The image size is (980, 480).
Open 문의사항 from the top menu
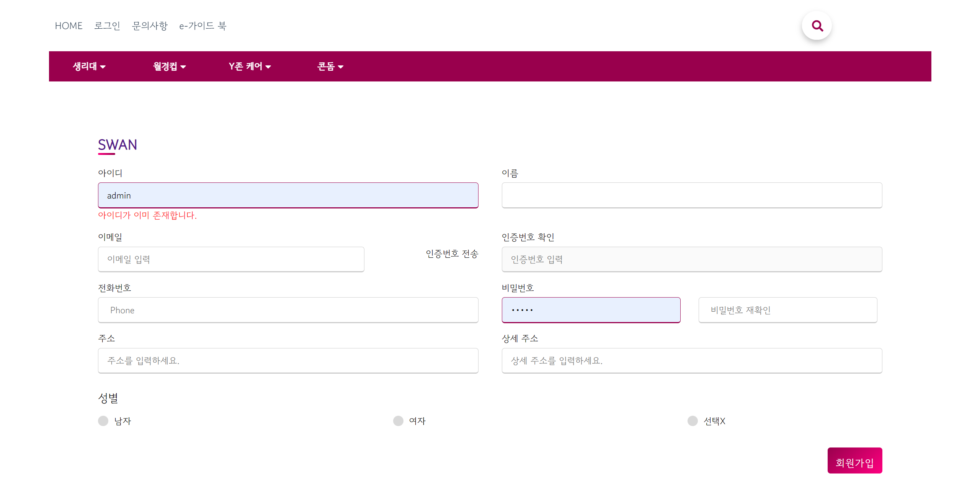(x=150, y=26)
